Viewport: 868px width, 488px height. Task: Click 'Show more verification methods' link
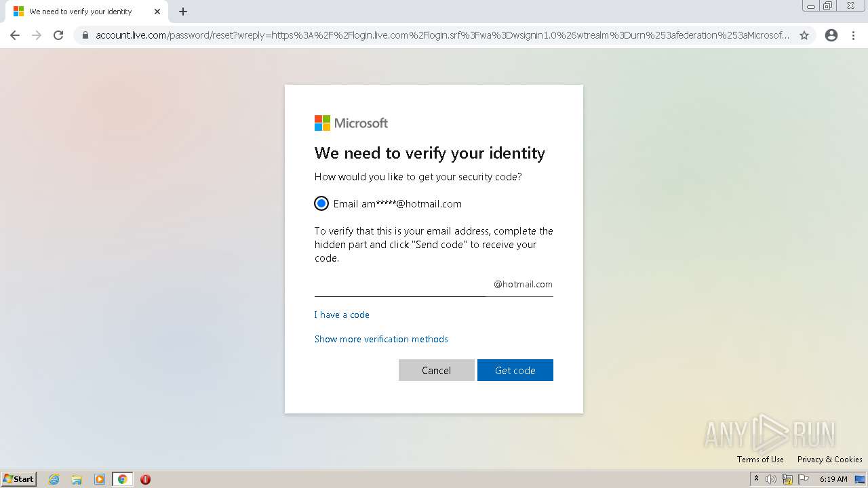coord(381,339)
